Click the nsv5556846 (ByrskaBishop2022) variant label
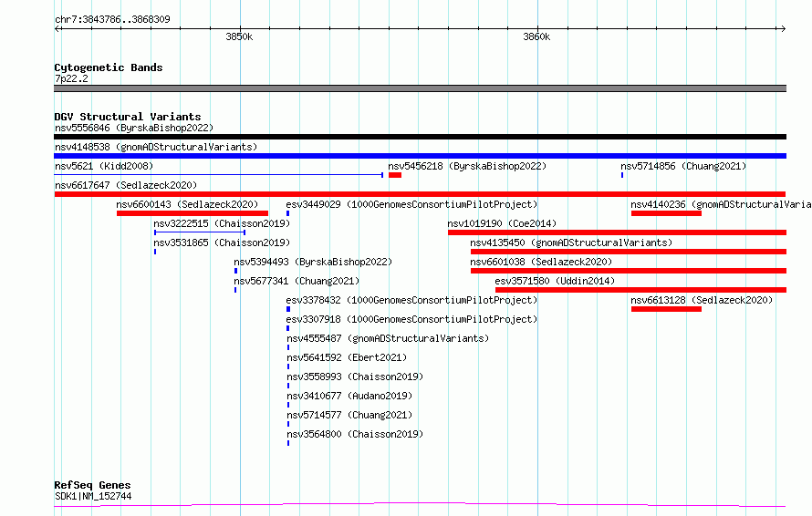The width and height of the screenshot is (812, 516). [134, 128]
